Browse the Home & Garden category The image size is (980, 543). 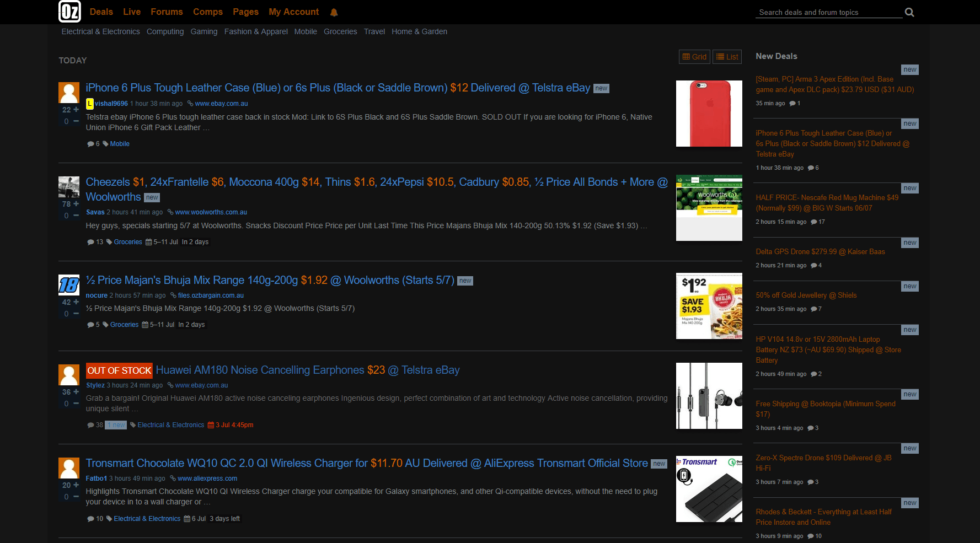[419, 31]
